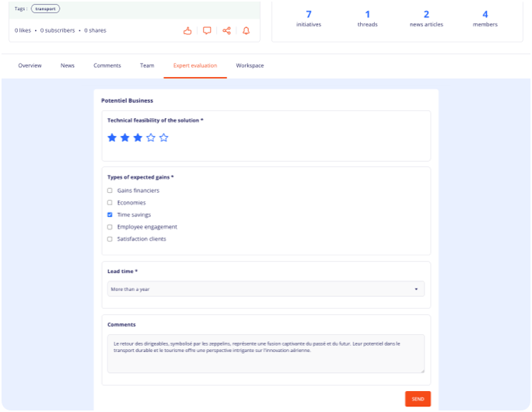Open the 1 threads count

point(367,19)
